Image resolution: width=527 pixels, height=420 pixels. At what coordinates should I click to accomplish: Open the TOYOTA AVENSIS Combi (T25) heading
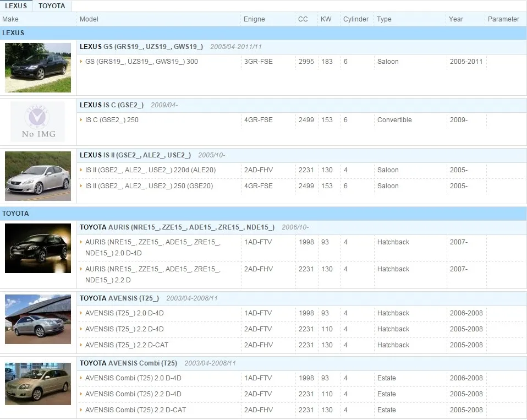(128, 363)
